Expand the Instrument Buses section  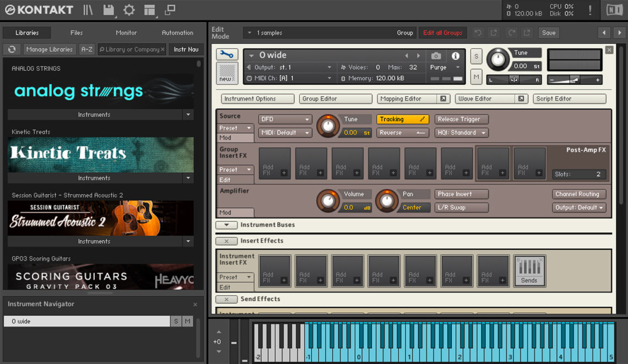[228, 225]
